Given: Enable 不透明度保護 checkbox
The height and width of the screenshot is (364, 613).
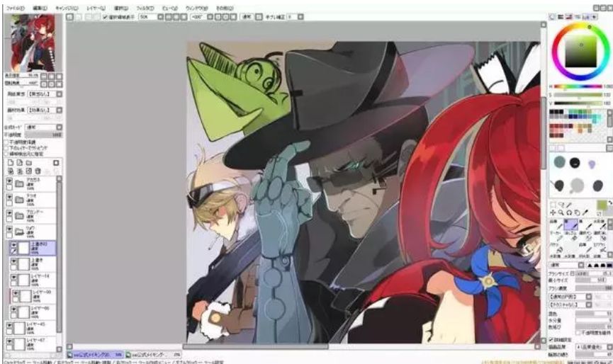Looking at the screenshot, I should pyautogui.click(x=6, y=142).
